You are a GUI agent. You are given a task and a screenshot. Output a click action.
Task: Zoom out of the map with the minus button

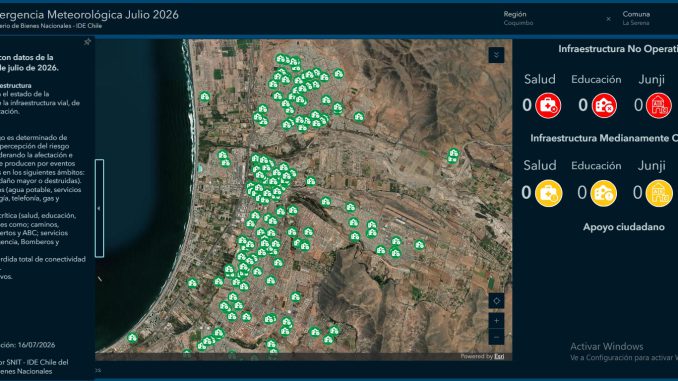(496, 337)
